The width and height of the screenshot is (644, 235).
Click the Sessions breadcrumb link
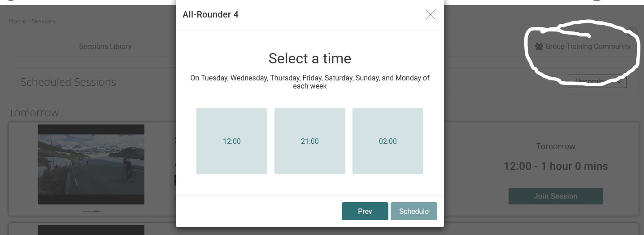(44, 21)
